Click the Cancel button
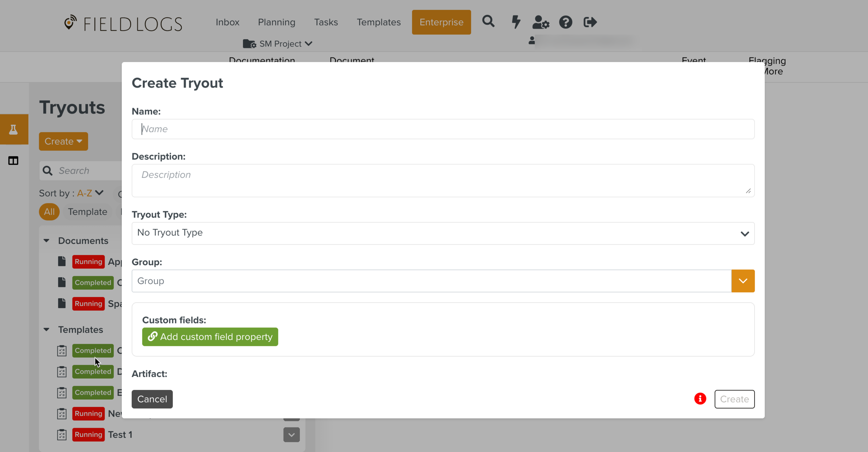 (x=152, y=399)
